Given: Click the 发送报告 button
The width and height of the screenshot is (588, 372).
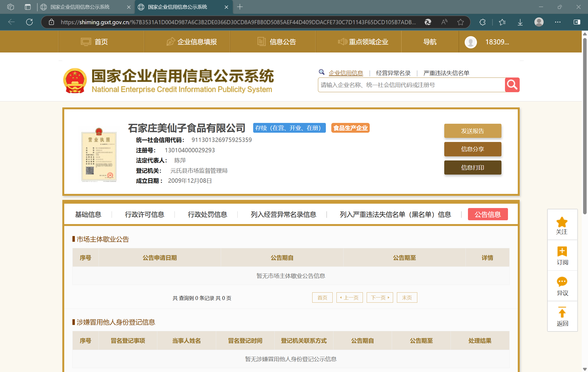Looking at the screenshot, I should tap(473, 131).
